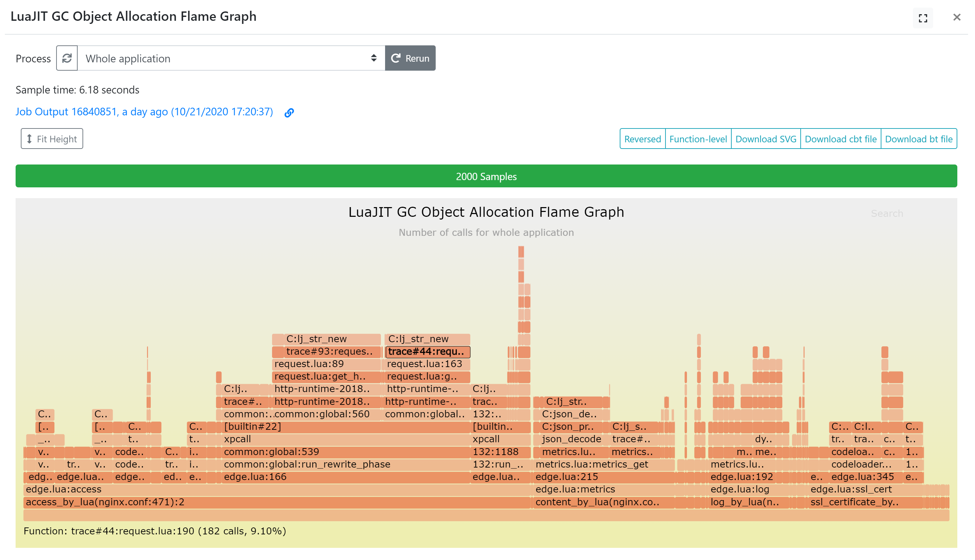Click the Search label in the flame graph

887,213
